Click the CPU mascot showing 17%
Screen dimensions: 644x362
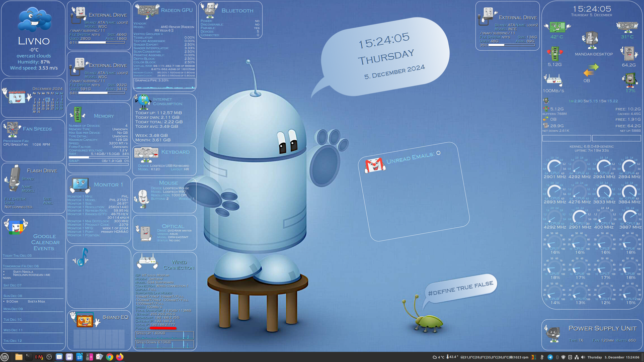point(630,79)
